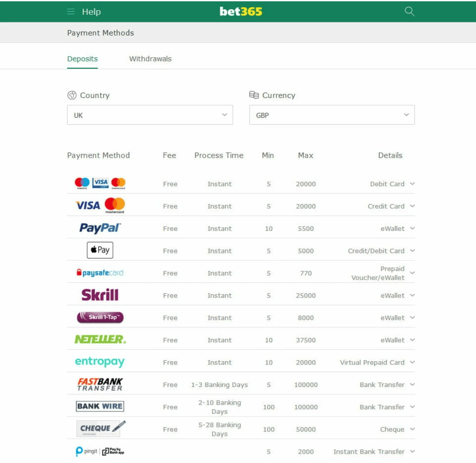476x463 pixels.
Task: Expand the Virtual Prepaid Card chevron
Action: tap(412, 362)
